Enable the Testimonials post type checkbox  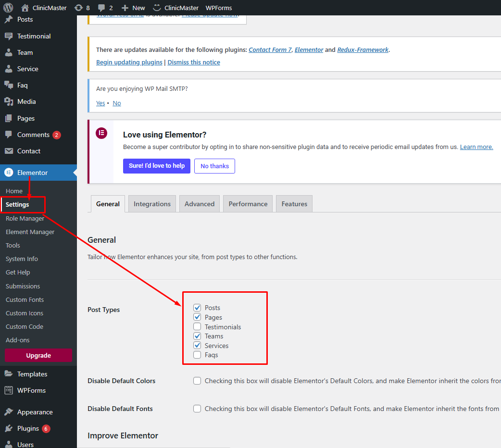coord(197,326)
